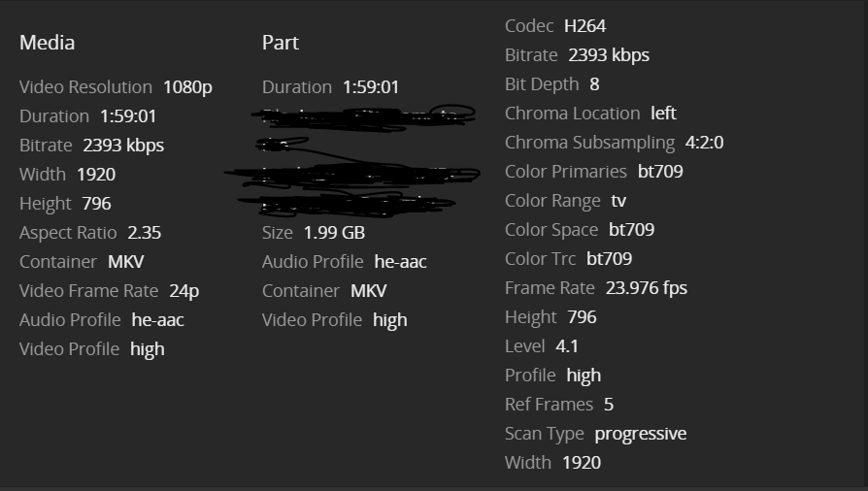868x491 pixels.
Task: Click the Codec H264 value
Action: click(584, 26)
